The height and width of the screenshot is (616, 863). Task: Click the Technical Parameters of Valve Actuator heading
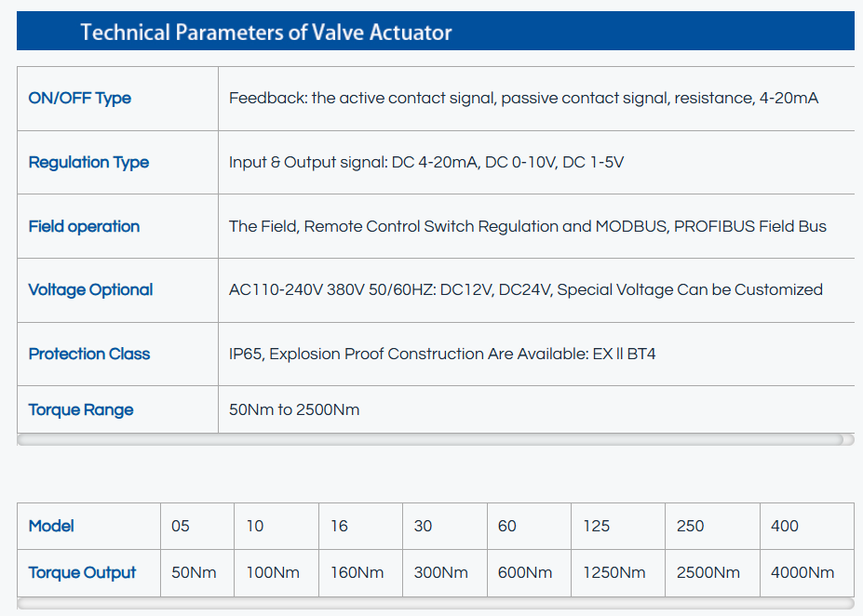266,33
